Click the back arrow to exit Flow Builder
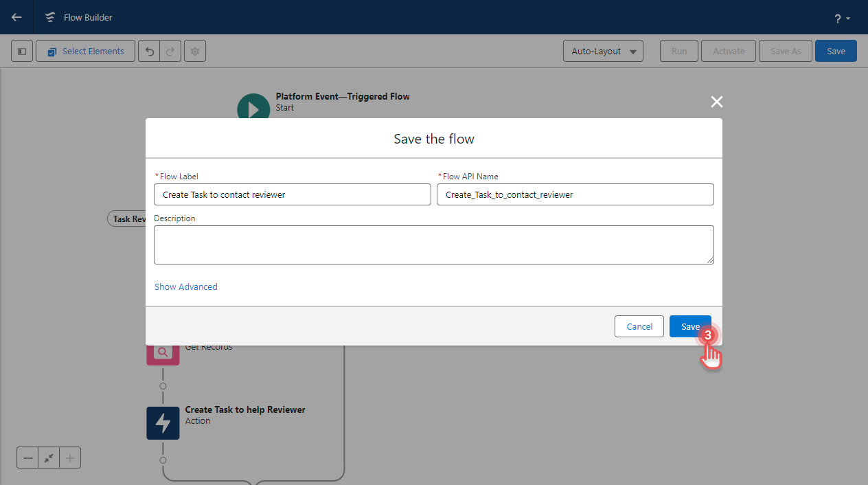Viewport: 868px width, 485px height. coord(15,17)
